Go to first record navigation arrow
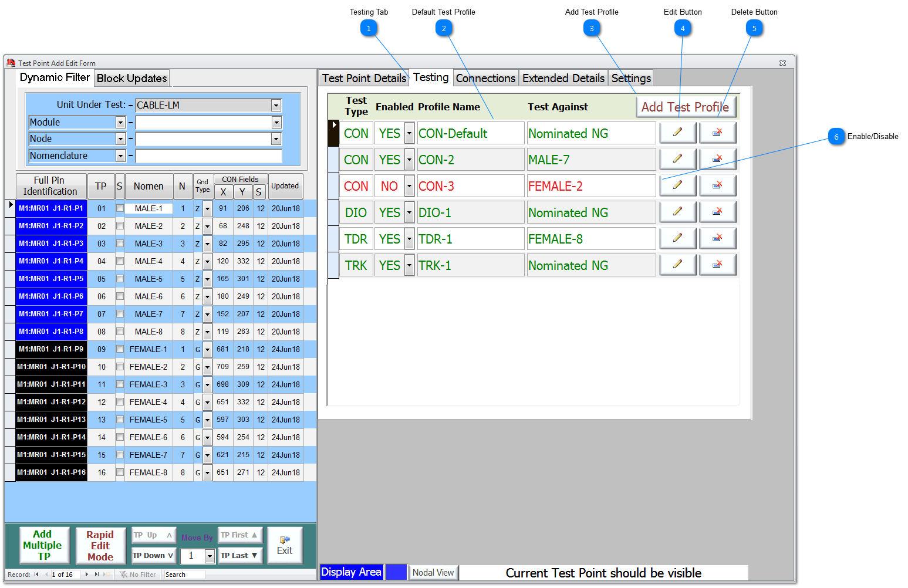908x588 pixels. [x=36, y=575]
